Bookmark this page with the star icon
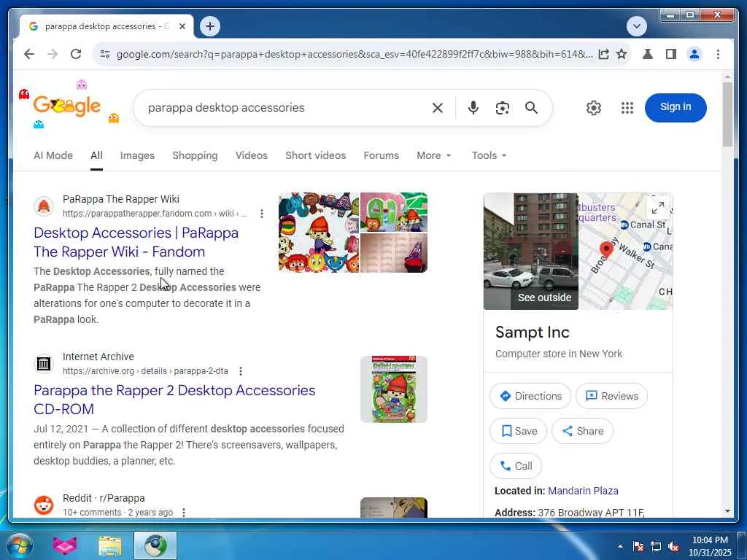The width and height of the screenshot is (747, 560). (622, 54)
